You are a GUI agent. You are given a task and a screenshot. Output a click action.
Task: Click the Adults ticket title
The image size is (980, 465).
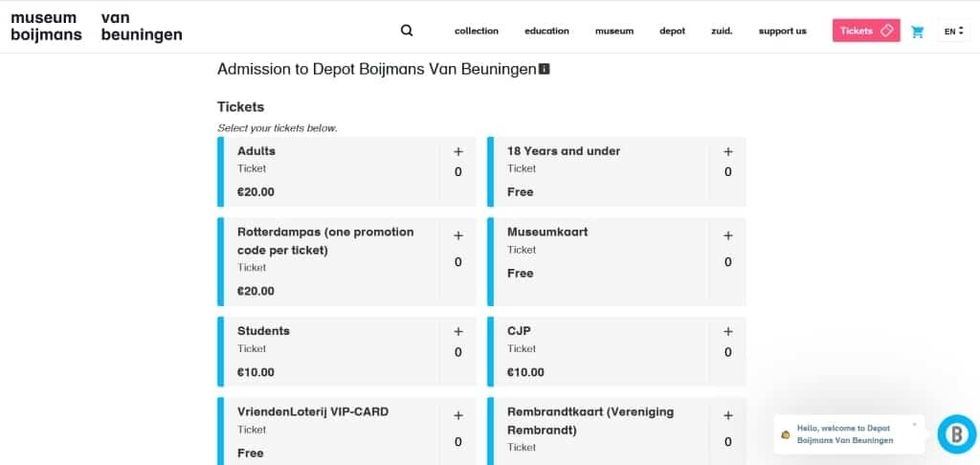[256, 151]
